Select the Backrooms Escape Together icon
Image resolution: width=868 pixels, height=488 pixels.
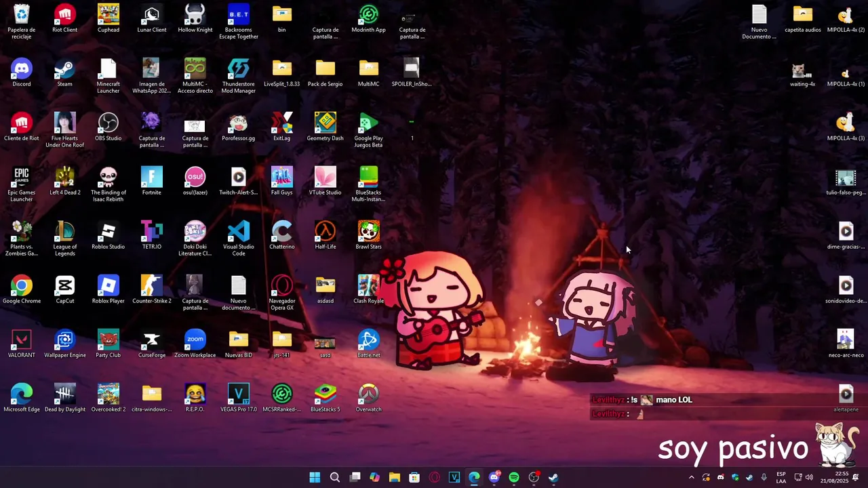click(239, 22)
